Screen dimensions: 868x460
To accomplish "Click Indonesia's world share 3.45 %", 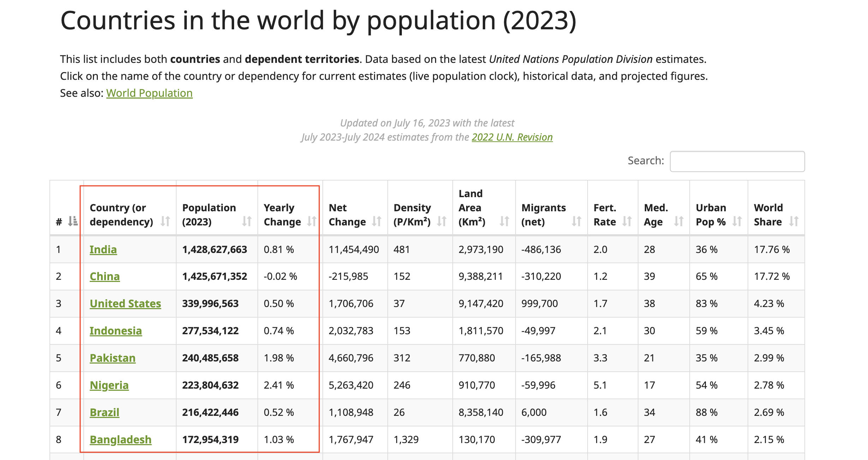I will [x=769, y=331].
